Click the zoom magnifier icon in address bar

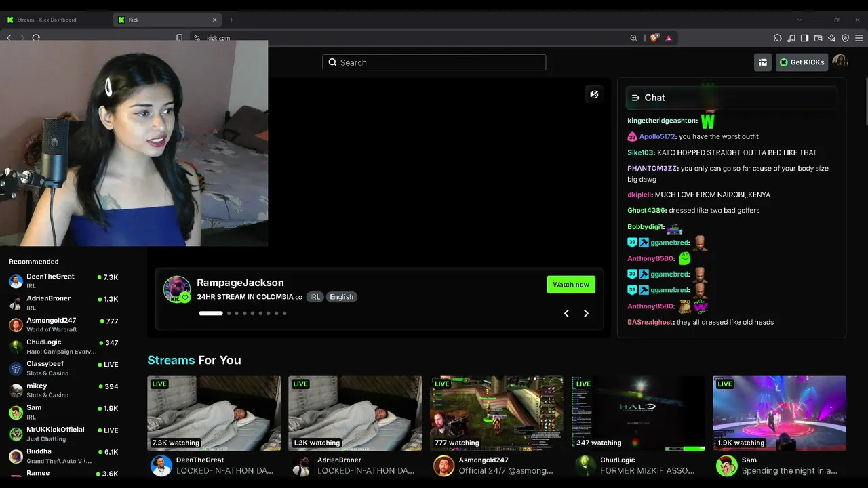pyautogui.click(x=634, y=38)
